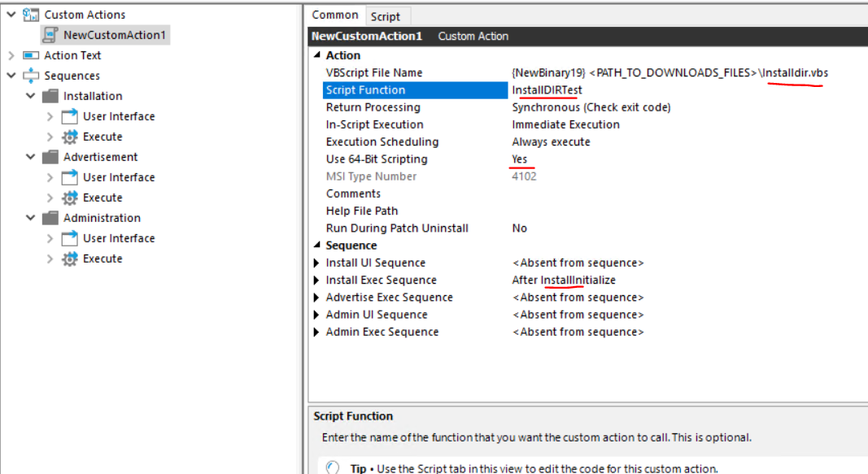The width and height of the screenshot is (868, 474).
Task: Expand Execute under Administration
Action: coord(50,259)
